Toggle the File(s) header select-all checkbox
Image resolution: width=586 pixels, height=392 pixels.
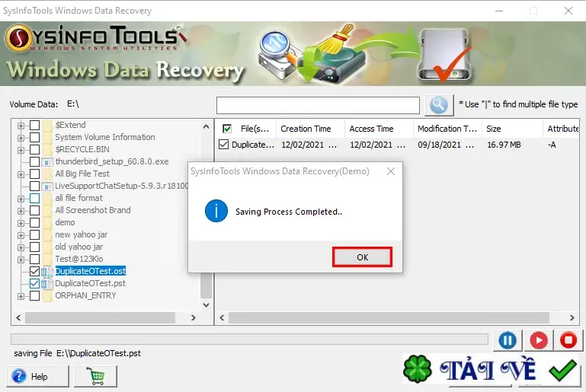click(226, 129)
